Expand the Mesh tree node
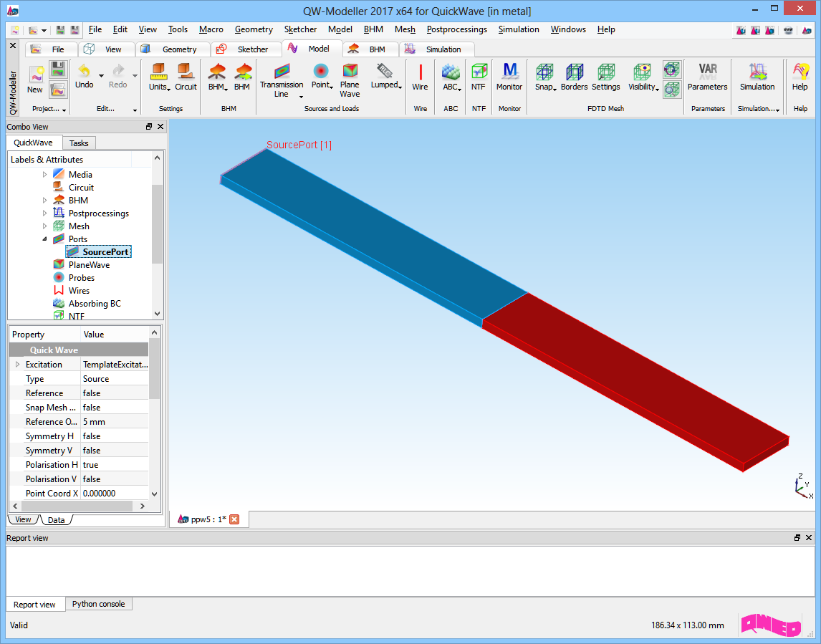This screenshot has width=821, height=644. click(44, 226)
